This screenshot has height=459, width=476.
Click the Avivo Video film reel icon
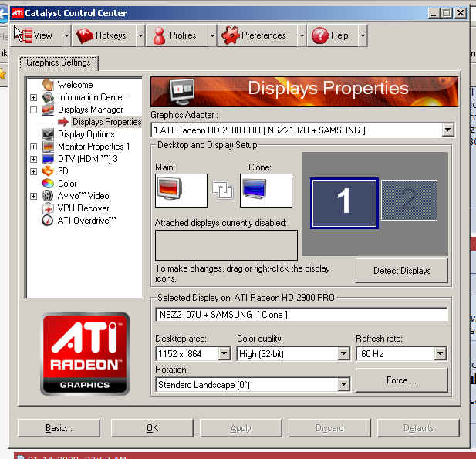click(48, 196)
